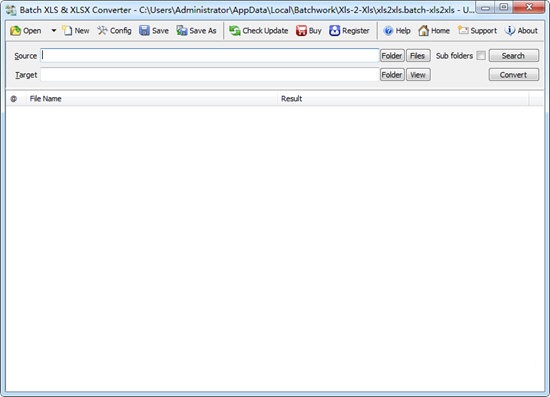This screenshot has height=397, width=550.
Task: Choose Save As in toolbar
Action: (196, 31)
